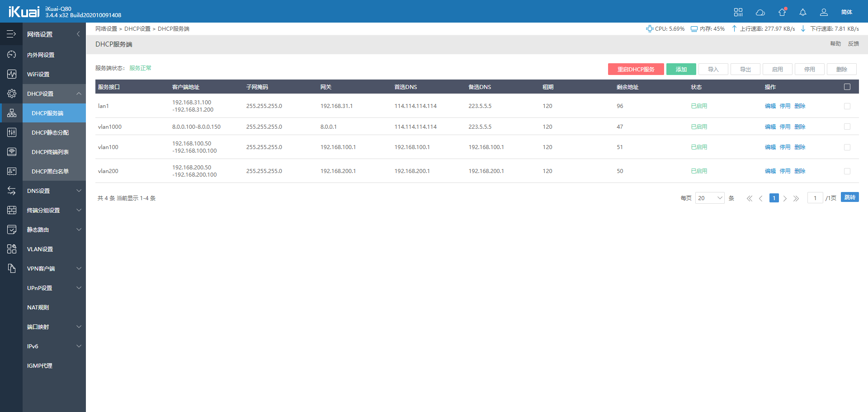The height and width of the screenshot is (412, 868).
Task: Click the 导入 button
Action: pos(713,69)
